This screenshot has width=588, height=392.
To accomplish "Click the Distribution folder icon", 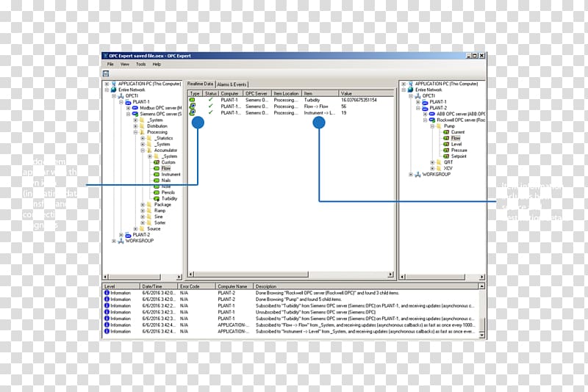I will [142, 126].
